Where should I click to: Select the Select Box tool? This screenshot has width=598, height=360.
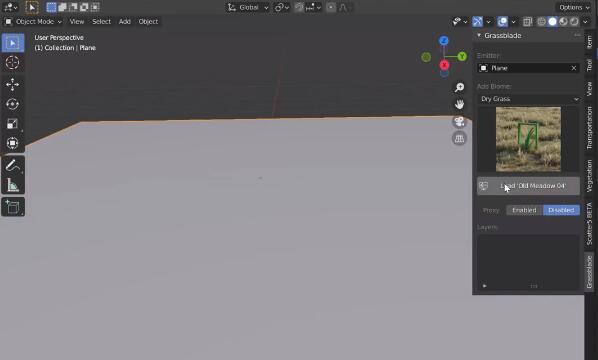(x=13, y=43)
